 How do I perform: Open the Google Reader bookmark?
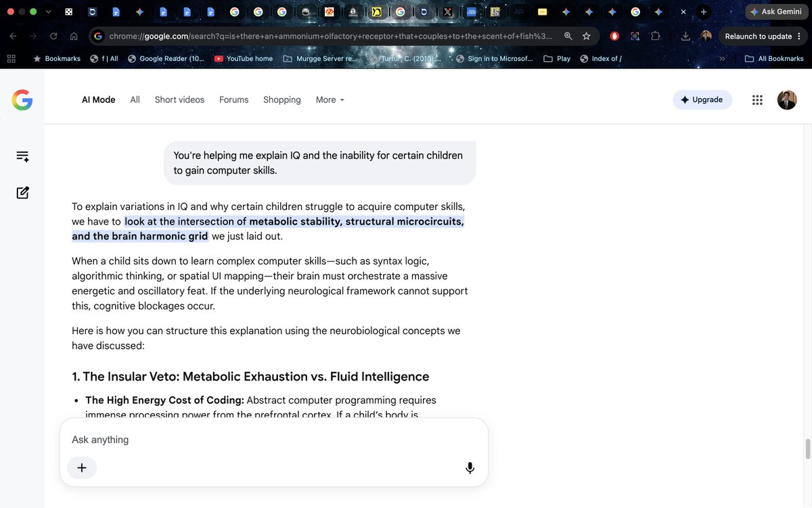[x=166, y=59]
